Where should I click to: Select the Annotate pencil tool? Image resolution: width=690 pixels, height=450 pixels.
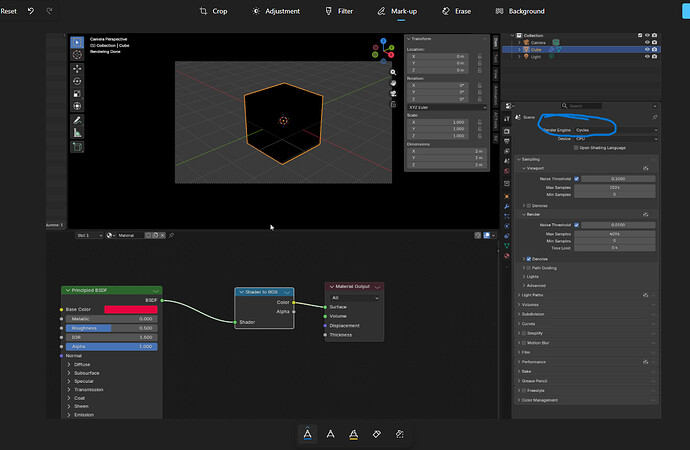[x=77, y=120]
